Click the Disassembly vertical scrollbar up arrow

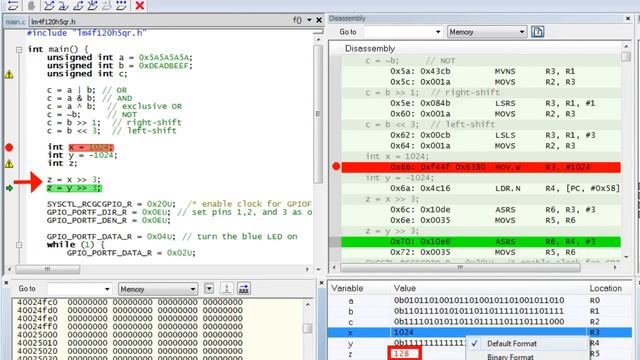(626, 47)
